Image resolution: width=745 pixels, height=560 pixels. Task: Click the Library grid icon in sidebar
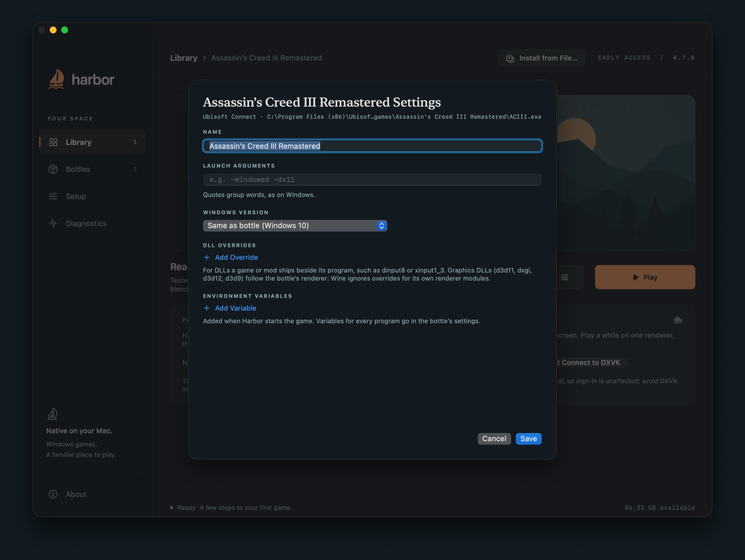(53, 142)
